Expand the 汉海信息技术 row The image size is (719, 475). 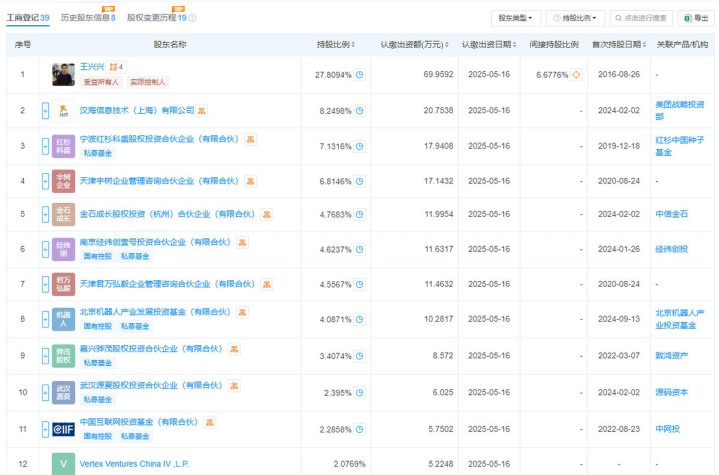coord(45,110)
